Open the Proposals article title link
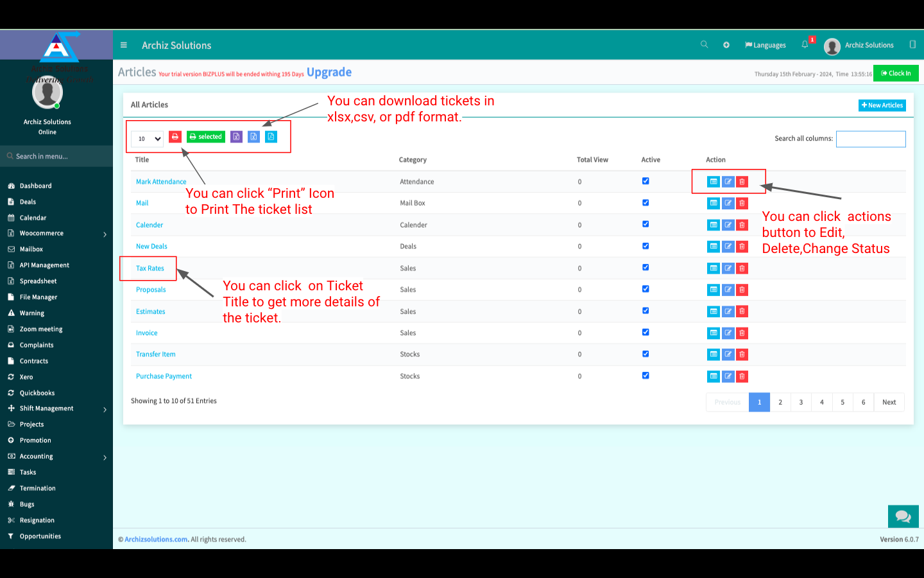Viewport: 924px width, 578px height. click(x=151, y=290)
